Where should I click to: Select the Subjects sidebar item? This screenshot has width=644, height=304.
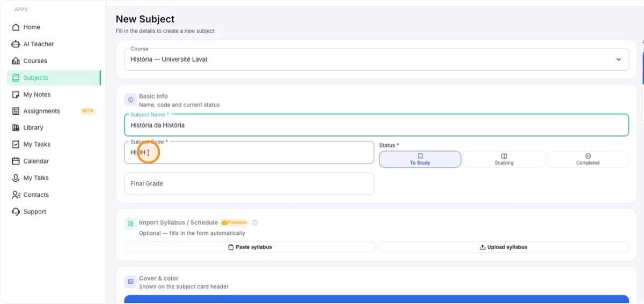click(53, 78)
